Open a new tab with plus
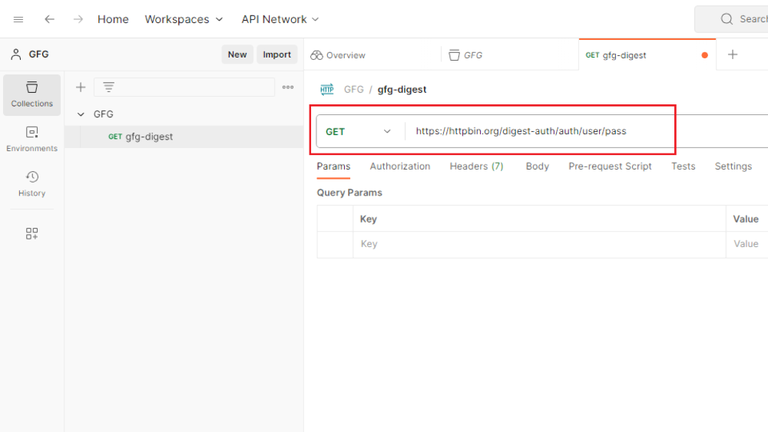Viewport: 768px width, 432px height. pos(732,55)
